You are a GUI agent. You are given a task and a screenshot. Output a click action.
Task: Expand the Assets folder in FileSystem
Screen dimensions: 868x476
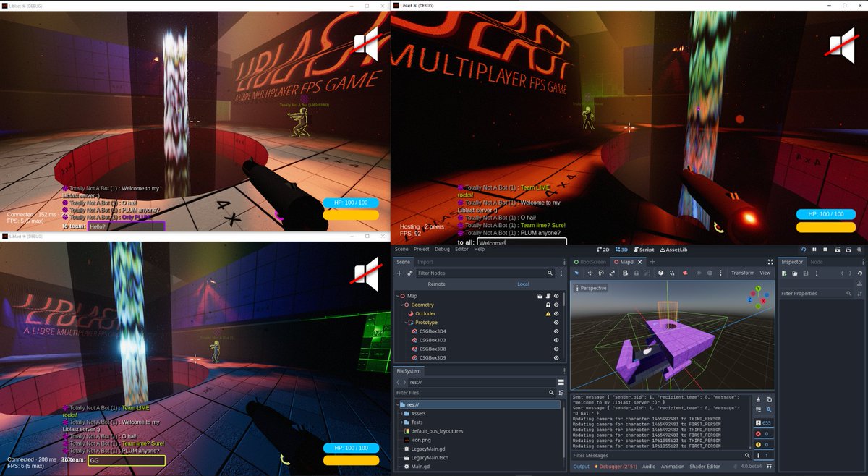coord(401,414)
